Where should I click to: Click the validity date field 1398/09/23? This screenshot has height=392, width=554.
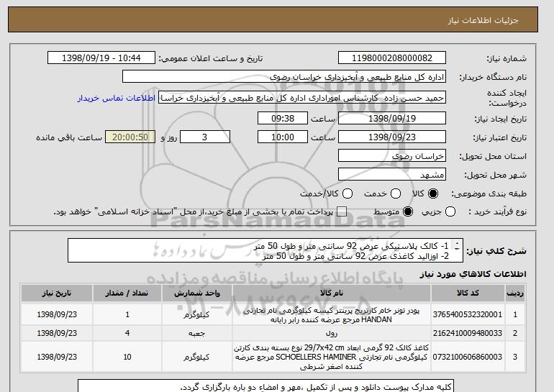392,137
